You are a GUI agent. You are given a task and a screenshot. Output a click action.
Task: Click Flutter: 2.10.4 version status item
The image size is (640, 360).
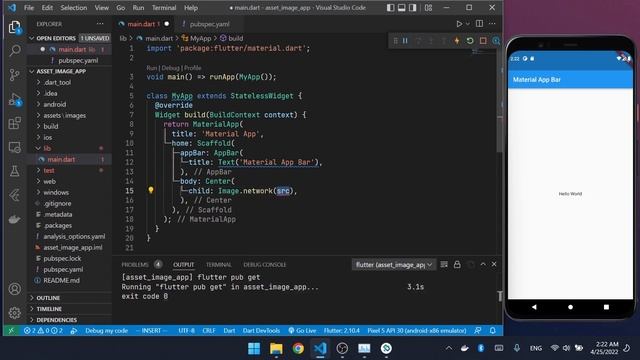click(x=342, y=331)
